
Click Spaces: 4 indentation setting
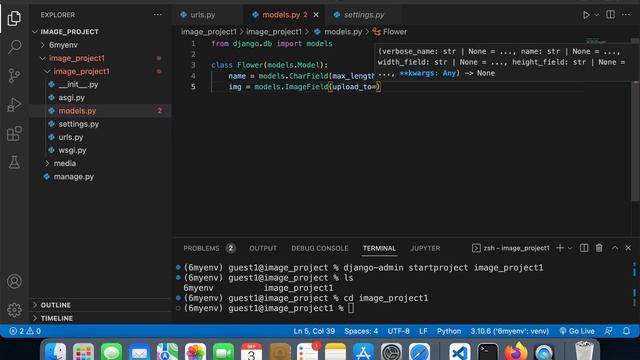coord(361,331)
